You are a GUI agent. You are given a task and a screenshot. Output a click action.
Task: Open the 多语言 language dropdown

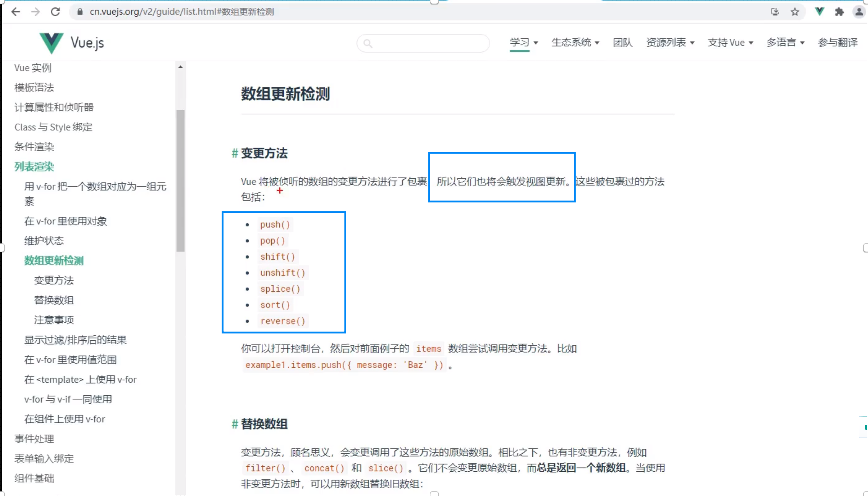pyautogui.click(x=785, y=43)
